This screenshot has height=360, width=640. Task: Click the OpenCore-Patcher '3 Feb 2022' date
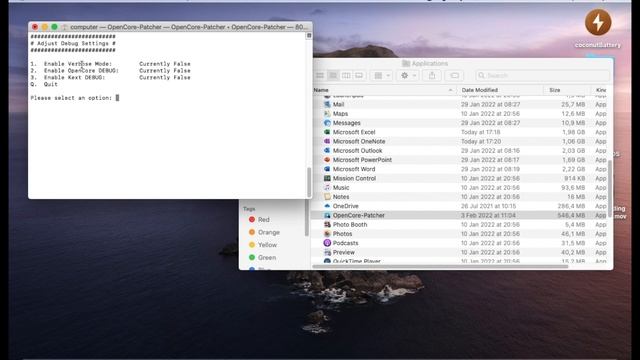point(488,216)
